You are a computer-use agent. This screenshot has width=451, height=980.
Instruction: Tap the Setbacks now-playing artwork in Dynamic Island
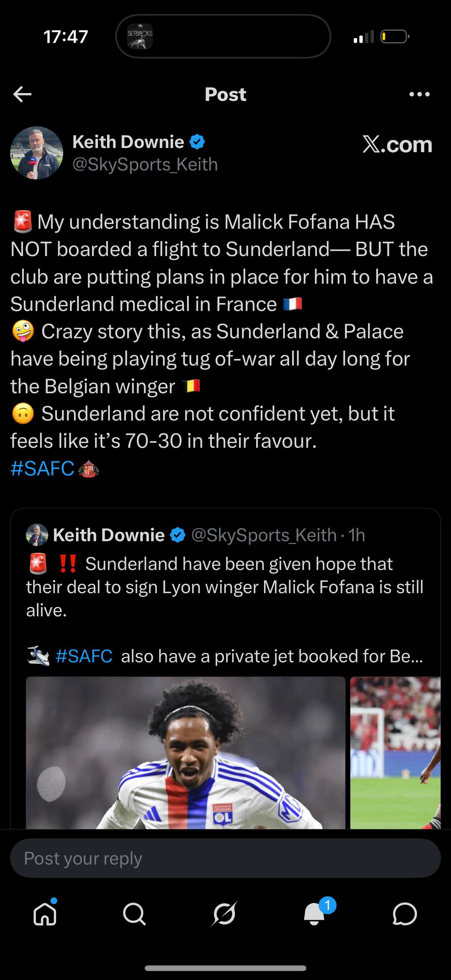[140, 37]
